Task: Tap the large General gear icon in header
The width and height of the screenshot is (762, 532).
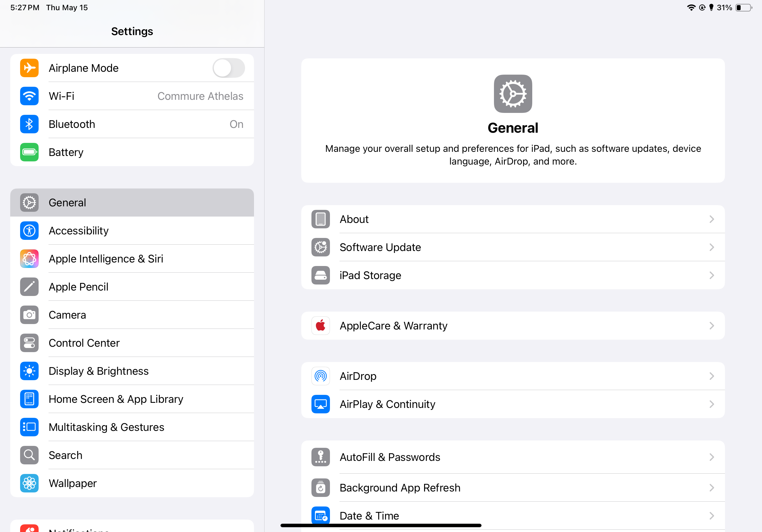Action: coord(513,94)
